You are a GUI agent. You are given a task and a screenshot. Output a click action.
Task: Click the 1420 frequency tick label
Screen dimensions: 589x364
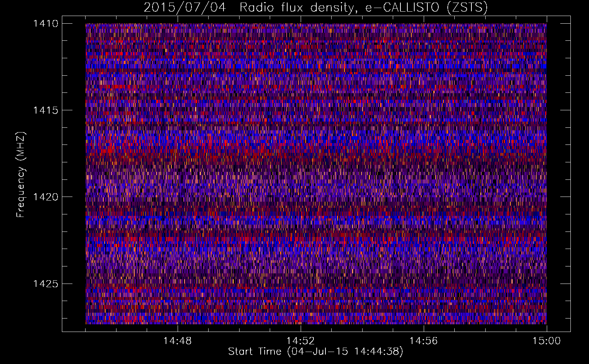[46, 197]
